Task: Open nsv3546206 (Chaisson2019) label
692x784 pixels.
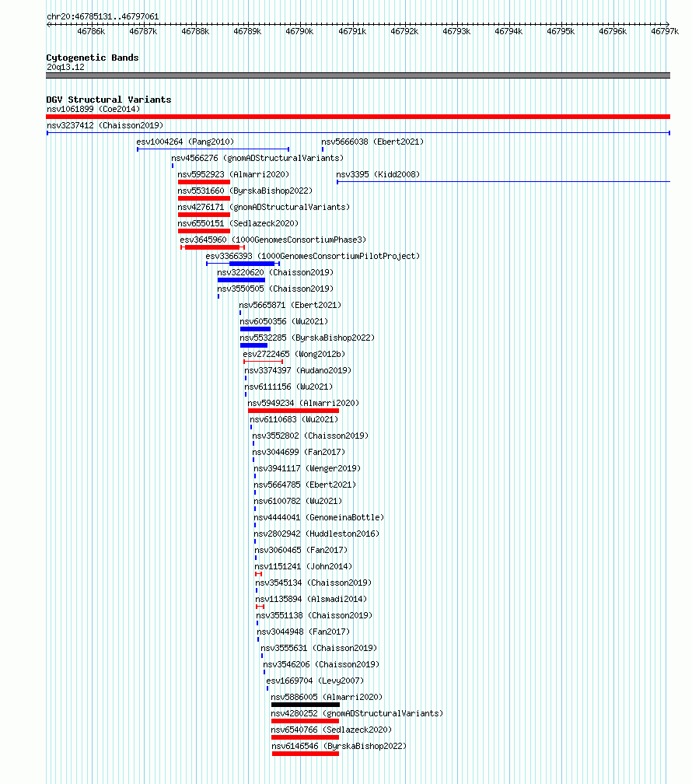Action: [x=321, y=664]
